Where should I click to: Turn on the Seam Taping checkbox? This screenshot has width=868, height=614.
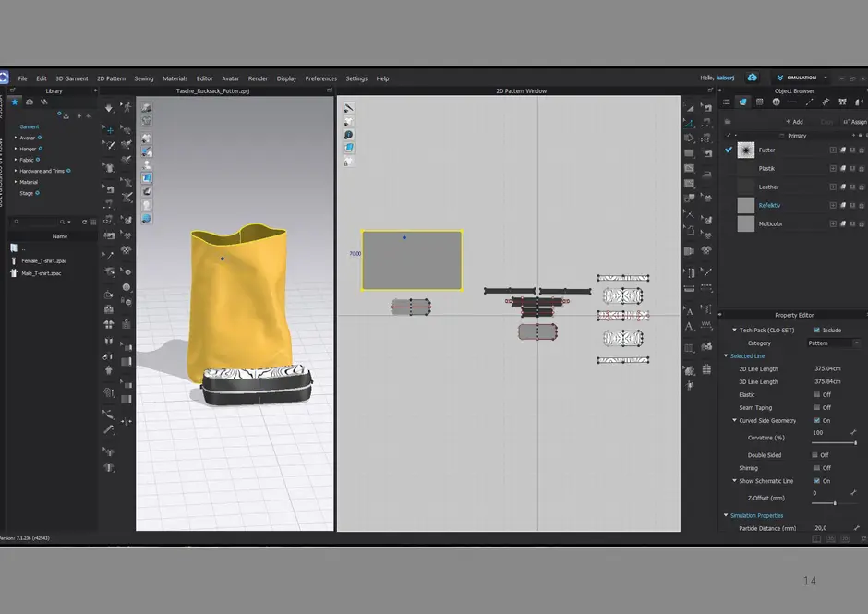816,407
